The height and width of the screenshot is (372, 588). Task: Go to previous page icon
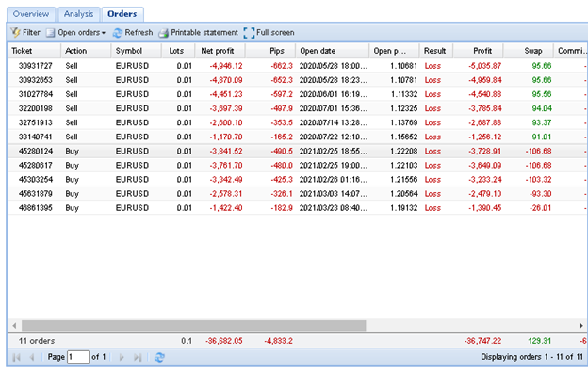coord(32,357)
